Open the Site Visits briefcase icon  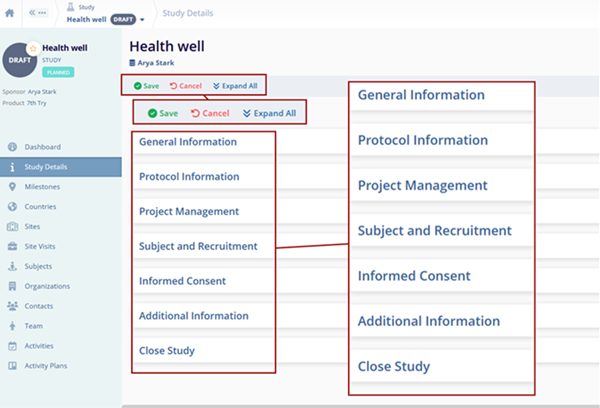click(11, 246)
